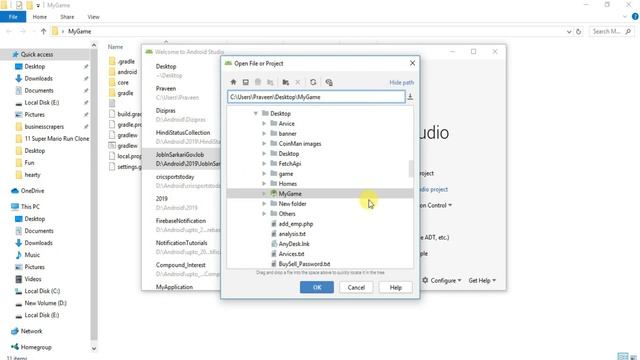Open the File tab in Explorer
Screen dimensions: 640x360
point(13,17)
